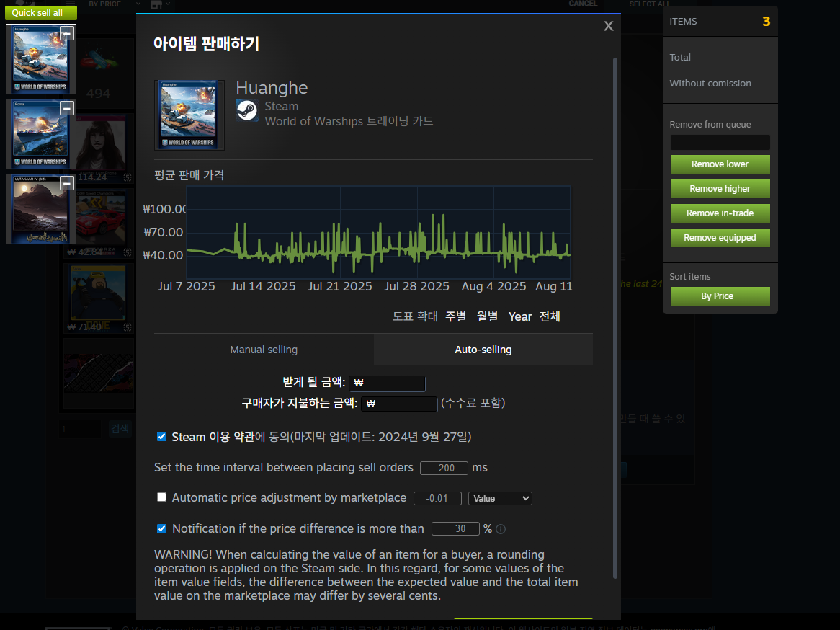This screenshot has width=840, height=630.
Task: Edit the sell order interval field
Action: [x=444, y=468]
